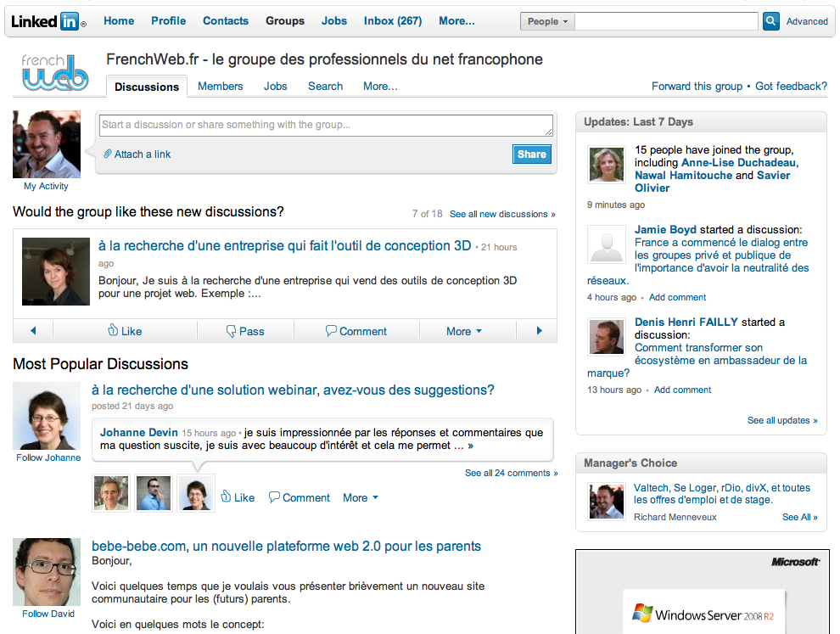Click Forward this group link
The image size is (840, 634).
pos(697,87)
